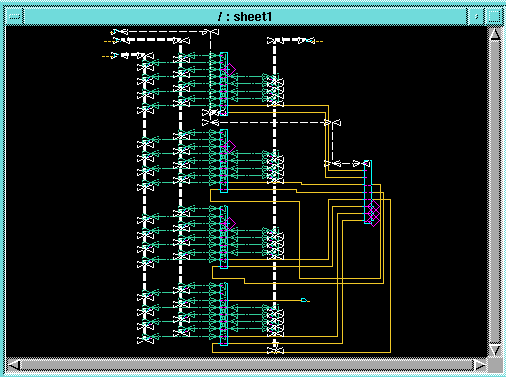This screenshot has width=506, height=377.
Task: Click the vertical scrollbar up arrow
Action: 495,34
